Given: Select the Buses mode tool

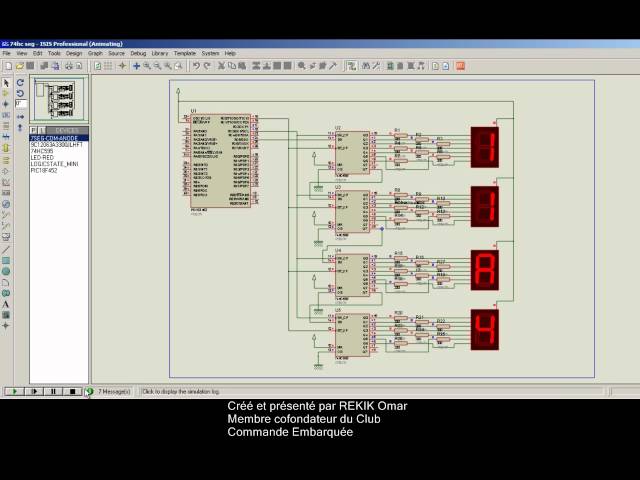Looking at the screenshot, I should click(x=6, y=136).
